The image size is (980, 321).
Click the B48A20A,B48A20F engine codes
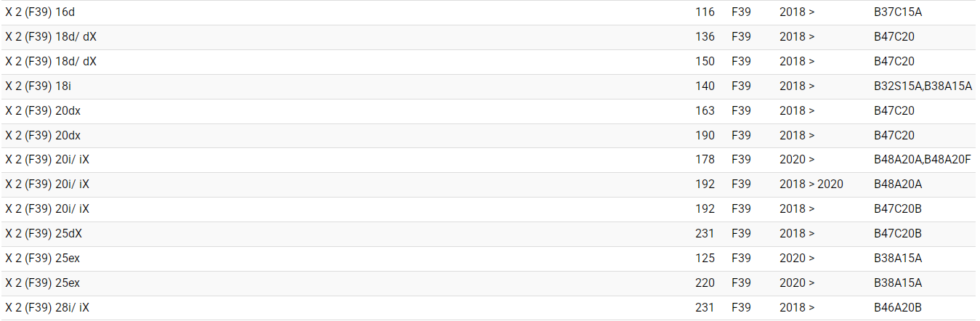pos(922,160)
